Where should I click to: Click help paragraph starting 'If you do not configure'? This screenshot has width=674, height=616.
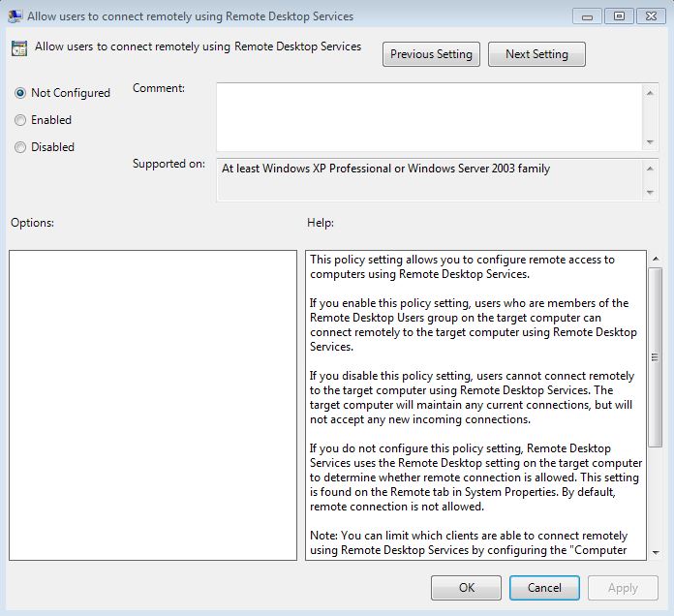click(475, 477)
